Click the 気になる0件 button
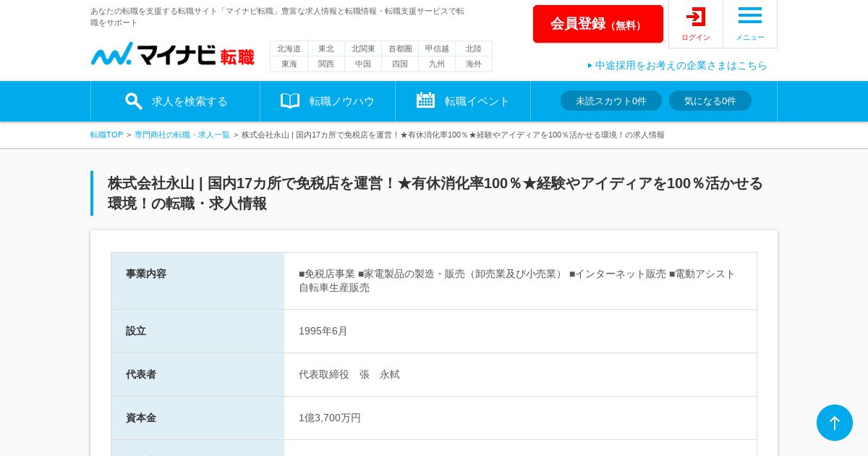Viewport: 868px width, 456px height. (x=710, y=101)
